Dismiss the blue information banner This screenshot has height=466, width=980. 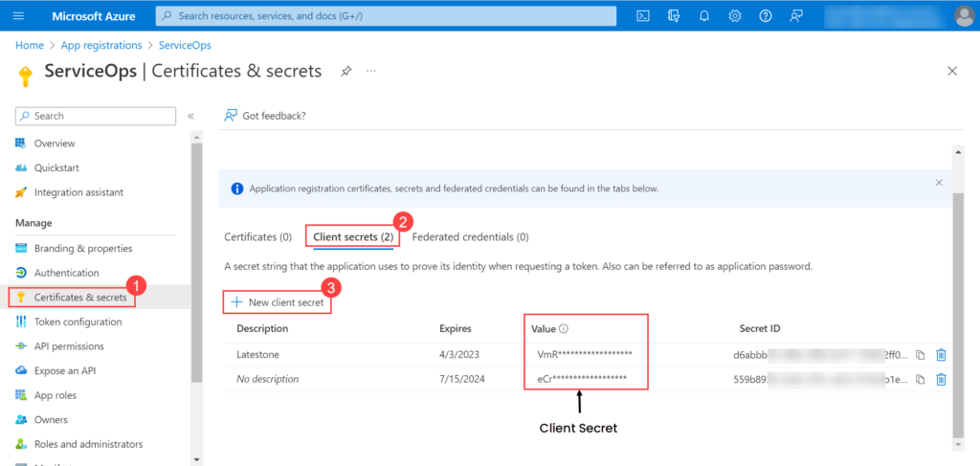[938, 182]
